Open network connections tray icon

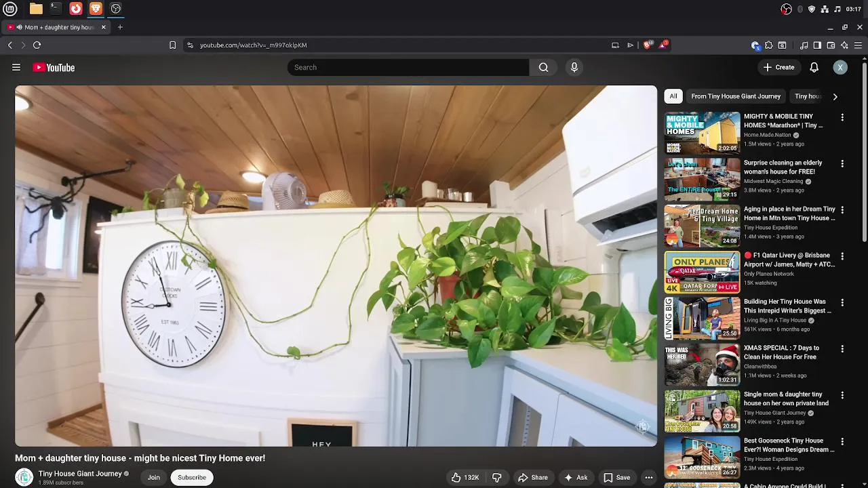coord(825,9)
